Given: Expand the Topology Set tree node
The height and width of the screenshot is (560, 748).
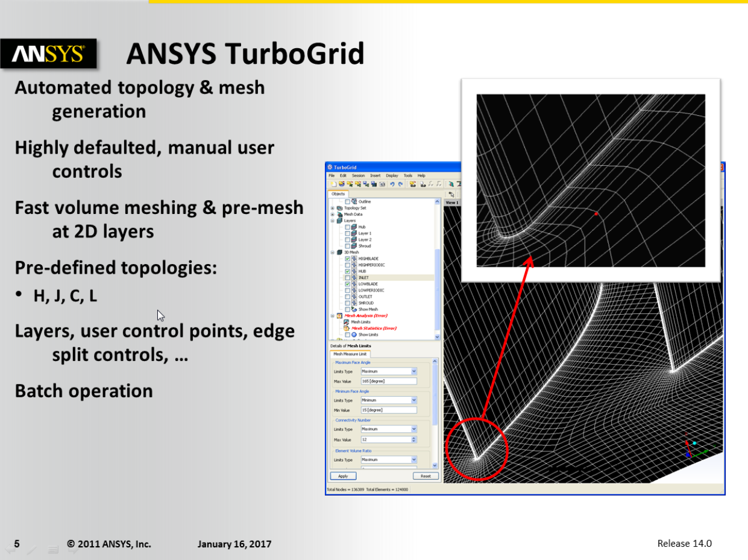Looking at the screenshot, I should 332,208.
